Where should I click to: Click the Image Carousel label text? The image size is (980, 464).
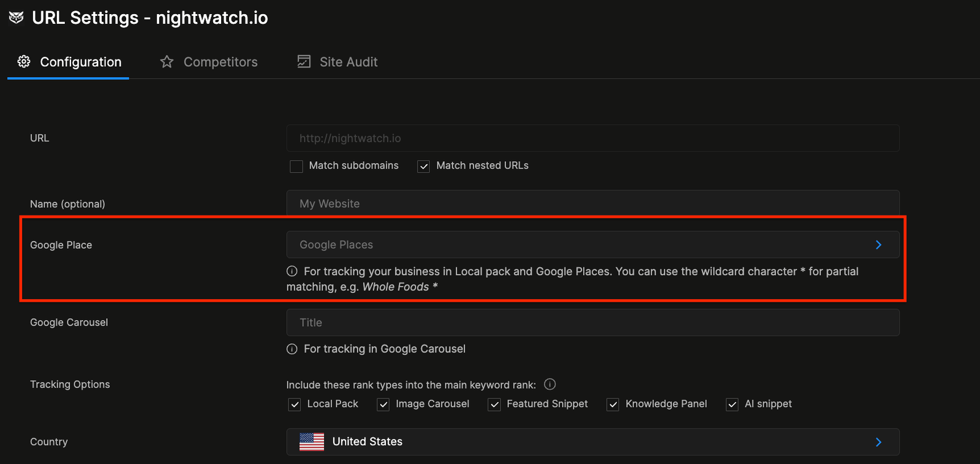432,404
